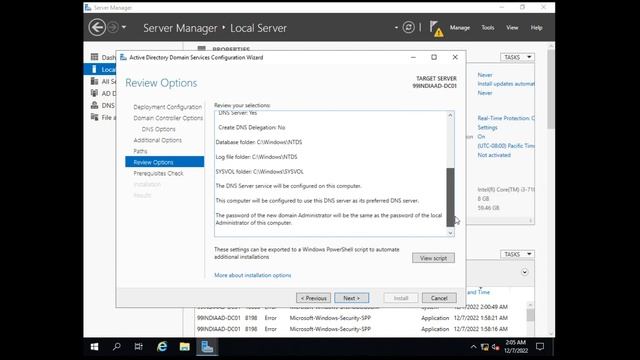This screenshot has height=360, width=640.
Task: Click the network tray icon
Action: [x=484, y=347]
